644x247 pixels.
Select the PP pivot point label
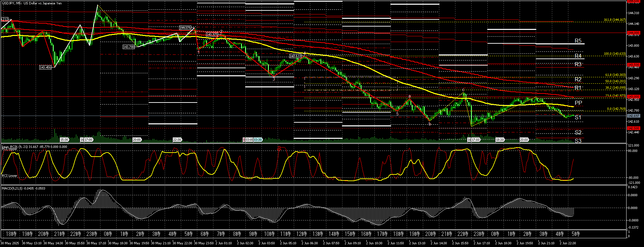tap(578, 103)
